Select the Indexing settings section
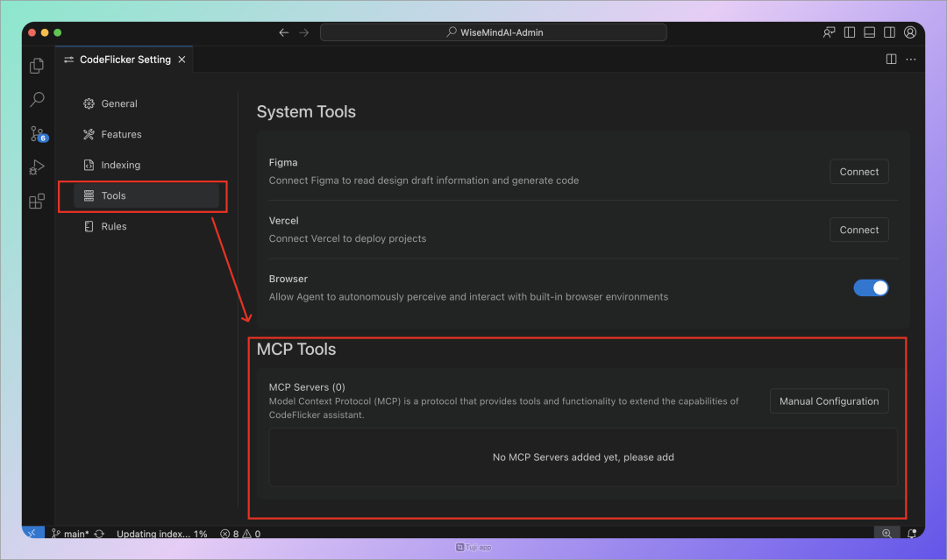 pos(122,164)
